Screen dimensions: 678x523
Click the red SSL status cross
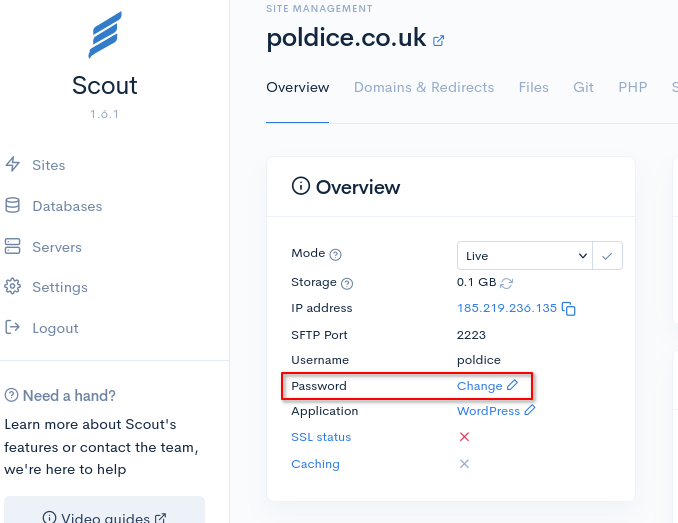click(464, 437)
